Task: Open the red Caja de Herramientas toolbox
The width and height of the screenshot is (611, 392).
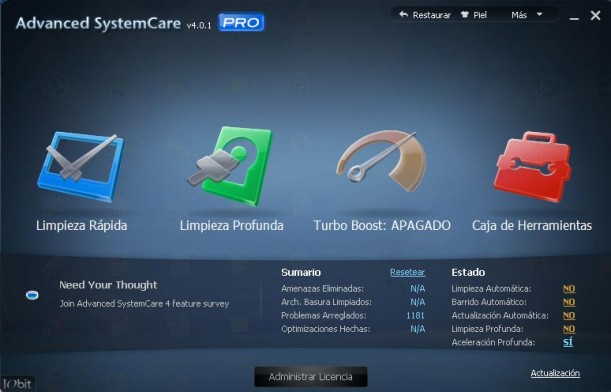Action: [x=532, y=166]
